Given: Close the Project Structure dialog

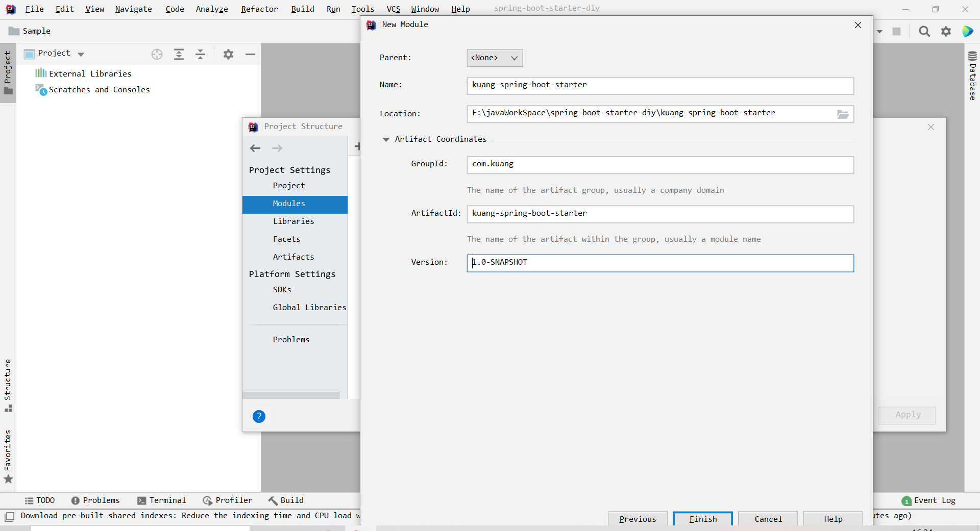Looking at the screenshot, I should click(931, 127).
